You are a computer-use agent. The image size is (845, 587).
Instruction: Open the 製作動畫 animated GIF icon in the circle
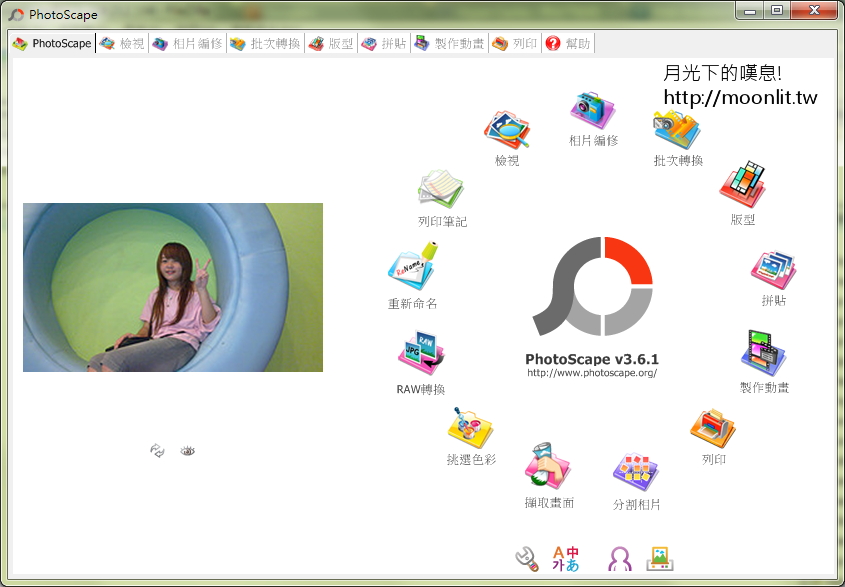[764, 354]
